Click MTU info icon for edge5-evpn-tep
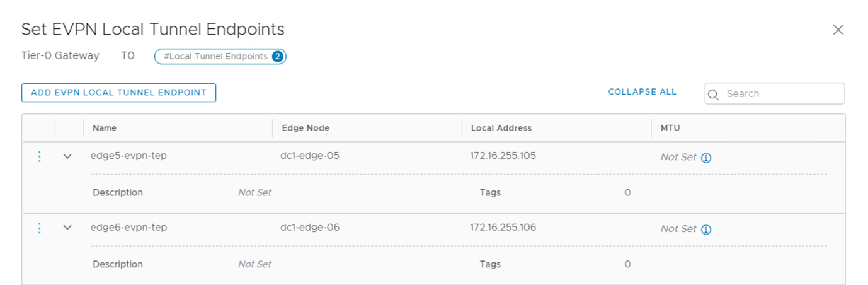 coord(706,158)
